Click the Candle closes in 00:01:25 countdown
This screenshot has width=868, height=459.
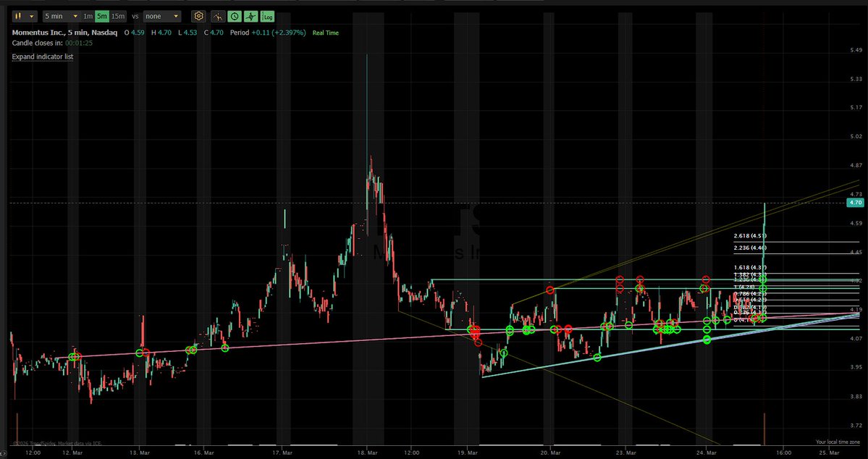52,43
